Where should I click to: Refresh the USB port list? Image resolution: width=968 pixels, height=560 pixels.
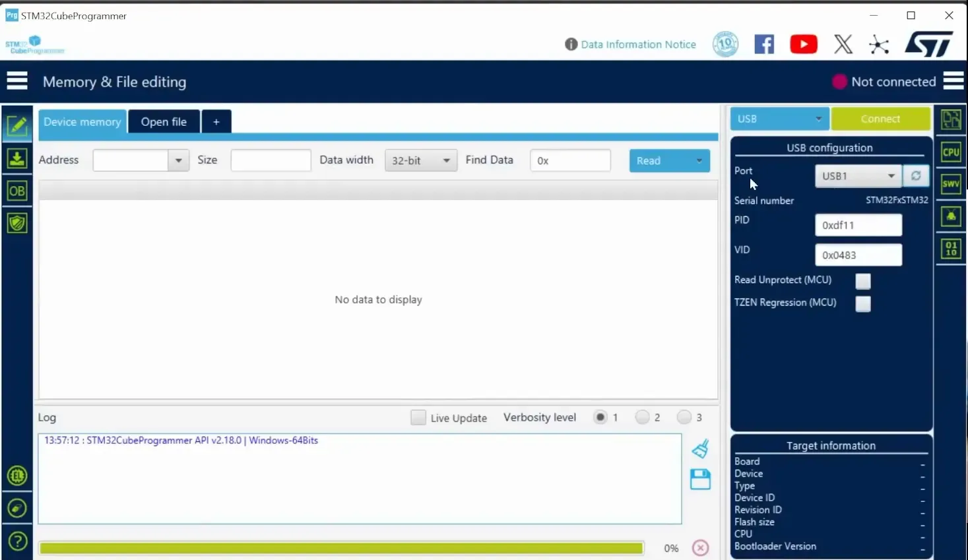click(x=916, y=176)
